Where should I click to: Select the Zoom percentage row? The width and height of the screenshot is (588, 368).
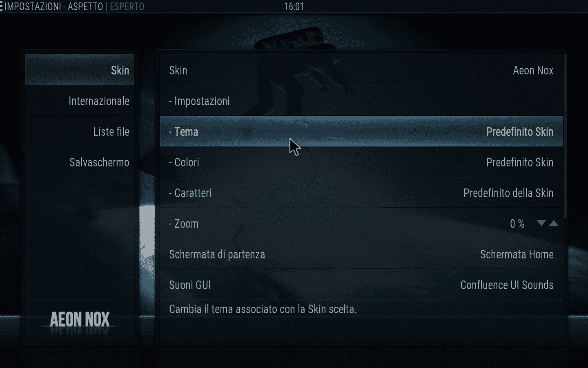(361, 223)
